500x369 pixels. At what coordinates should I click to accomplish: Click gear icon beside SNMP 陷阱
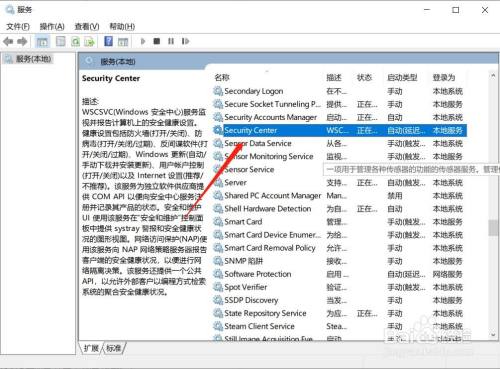point(218,261)
